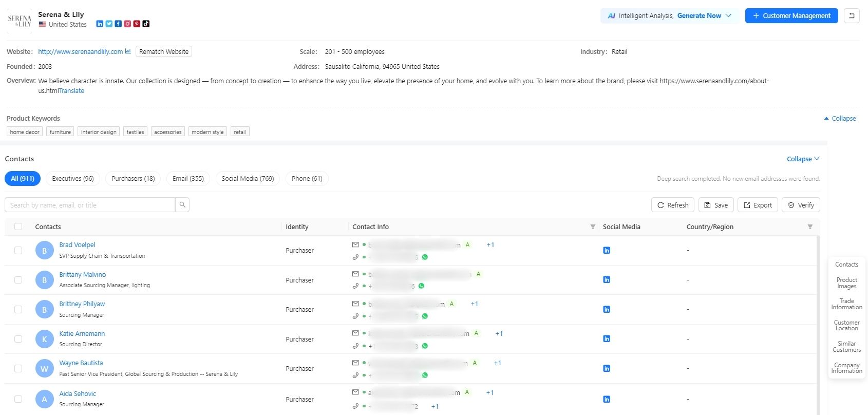Open Wayne Bautista's LinkedIn icon
868x415 pixels.
click(607, 369)
